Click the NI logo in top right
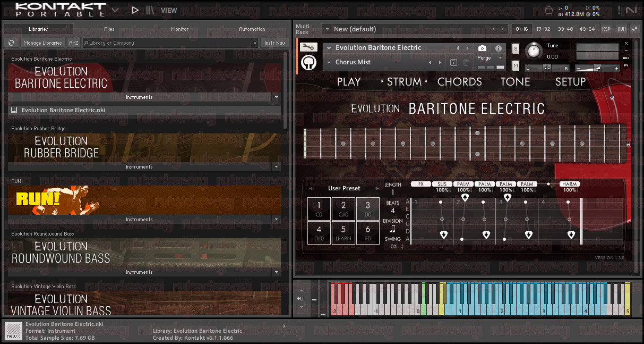 point(631,10)
